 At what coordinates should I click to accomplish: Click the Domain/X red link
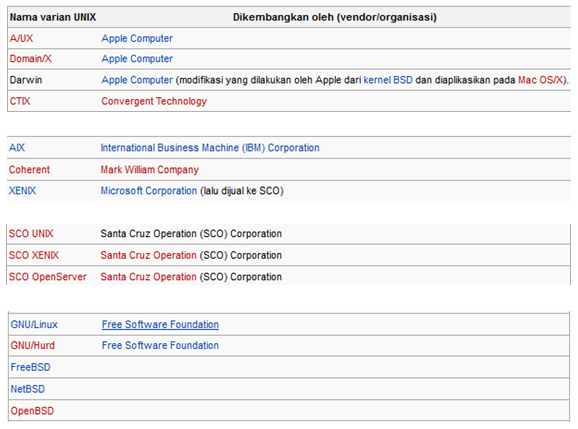pos(31,59)
